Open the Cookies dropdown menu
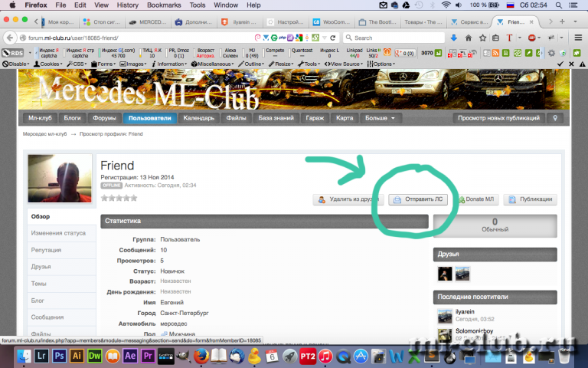The image size is (588, 368). tap(48, 64)
